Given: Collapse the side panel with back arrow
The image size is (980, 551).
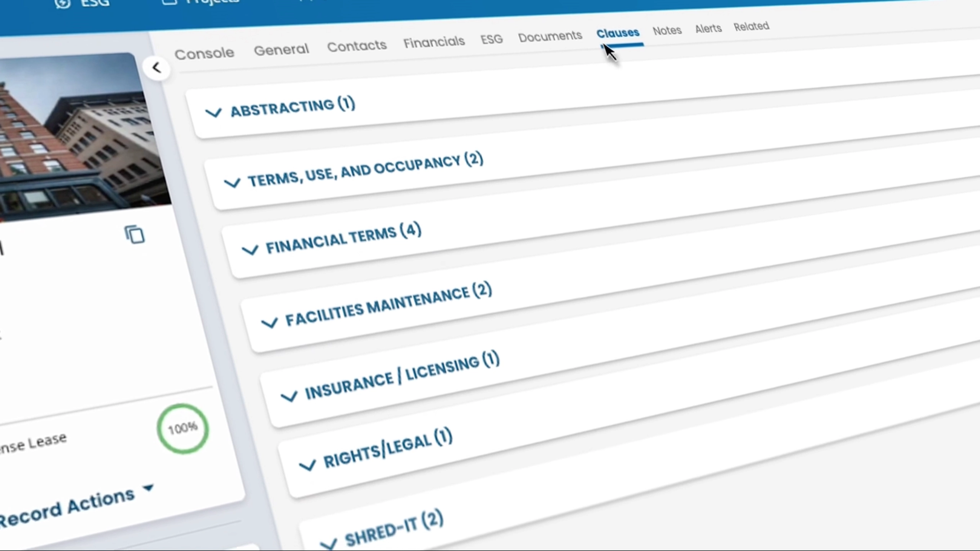Looking at the screenshot, I should (156, 68).
